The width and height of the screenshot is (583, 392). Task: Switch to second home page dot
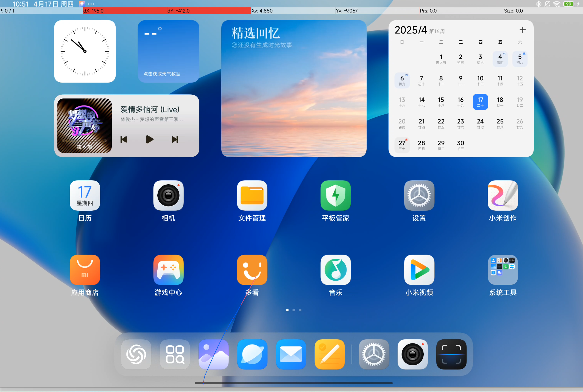click(294, 310)
